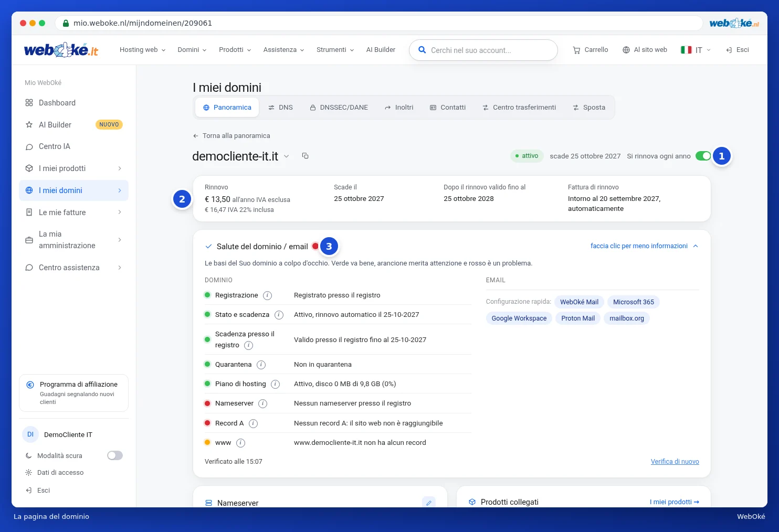The height and width of the screenshot is (532, 779).
Task: Copy domain name democliente-it.it icon
Action: pos(305,156)
